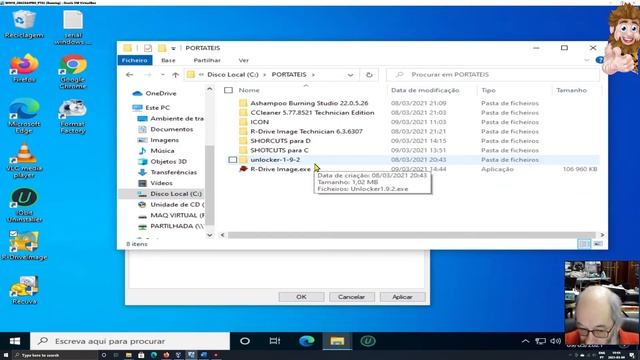Open recent locations dropdown arrow
The height and width of the screenshot is (360, 640).
(x=162, y=75)
